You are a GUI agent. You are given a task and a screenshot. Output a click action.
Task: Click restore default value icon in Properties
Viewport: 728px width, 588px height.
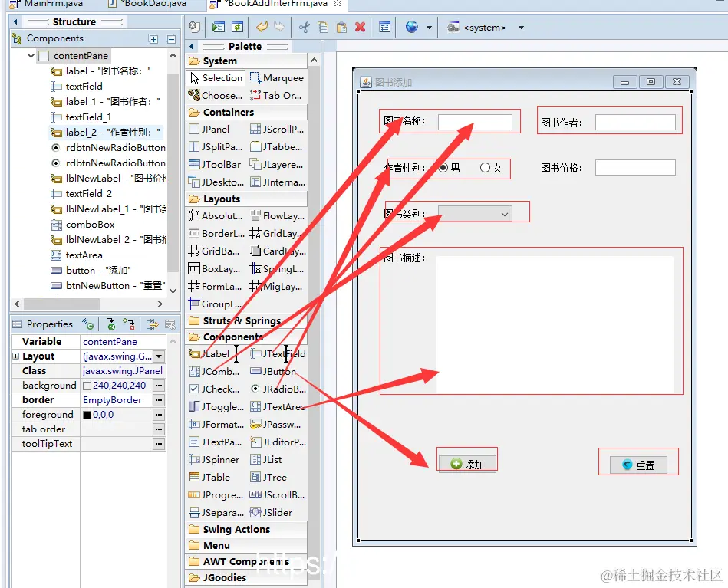170,324
